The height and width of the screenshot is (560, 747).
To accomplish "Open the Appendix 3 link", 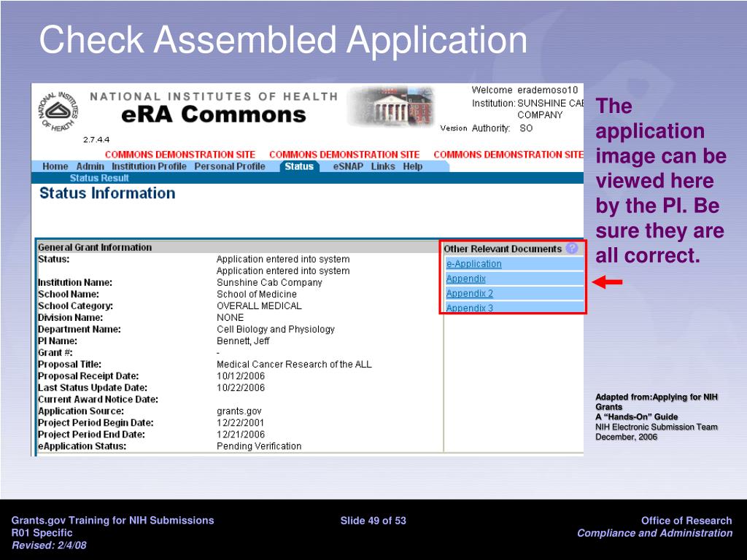I will point(470,308).
